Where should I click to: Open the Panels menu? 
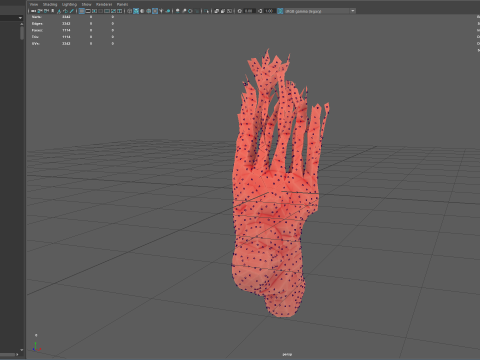tap(122, 4)
